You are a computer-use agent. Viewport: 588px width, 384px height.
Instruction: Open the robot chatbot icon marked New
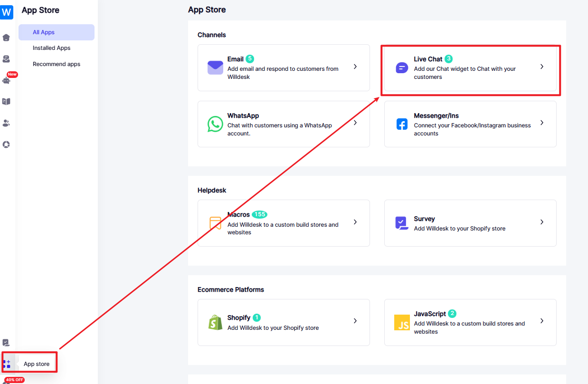tap(6, 80)
